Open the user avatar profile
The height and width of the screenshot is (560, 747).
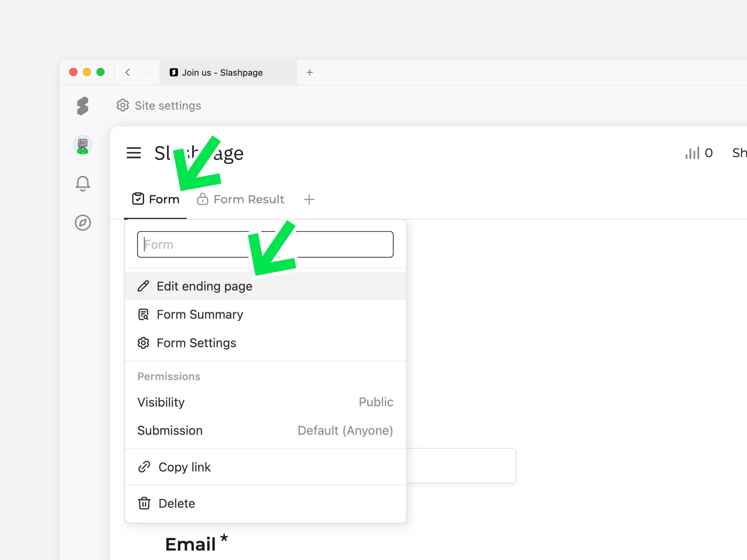click(x=83, y=145)
